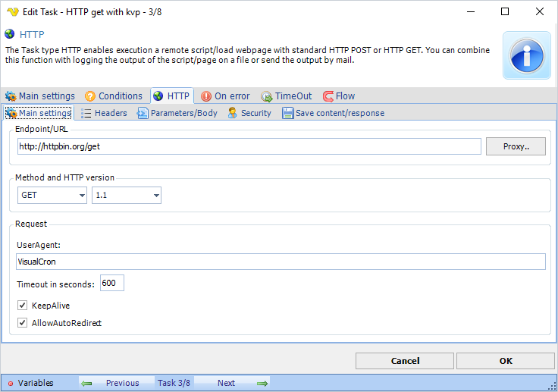558x392 pixels.
Task: Uncheck the AllowAutoRedirect checkbox
Action: pyautogui.click(x=23, y=322)
